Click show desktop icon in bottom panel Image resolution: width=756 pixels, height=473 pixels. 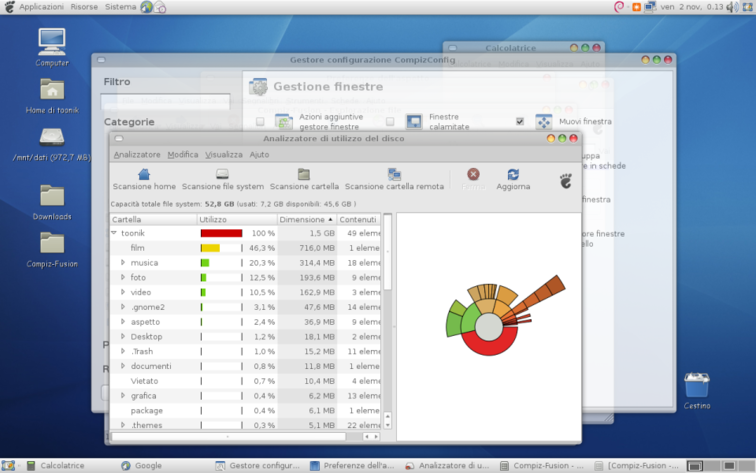pyautogui.click(x=8, y=465)
